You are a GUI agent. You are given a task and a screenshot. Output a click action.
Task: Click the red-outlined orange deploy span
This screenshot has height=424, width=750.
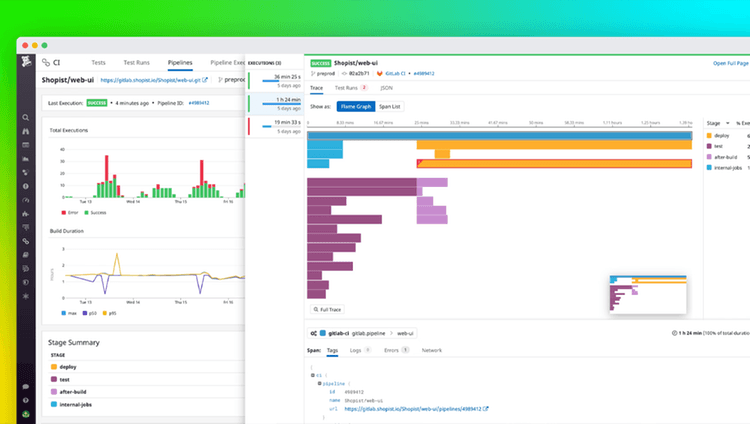tap(554, 164)
